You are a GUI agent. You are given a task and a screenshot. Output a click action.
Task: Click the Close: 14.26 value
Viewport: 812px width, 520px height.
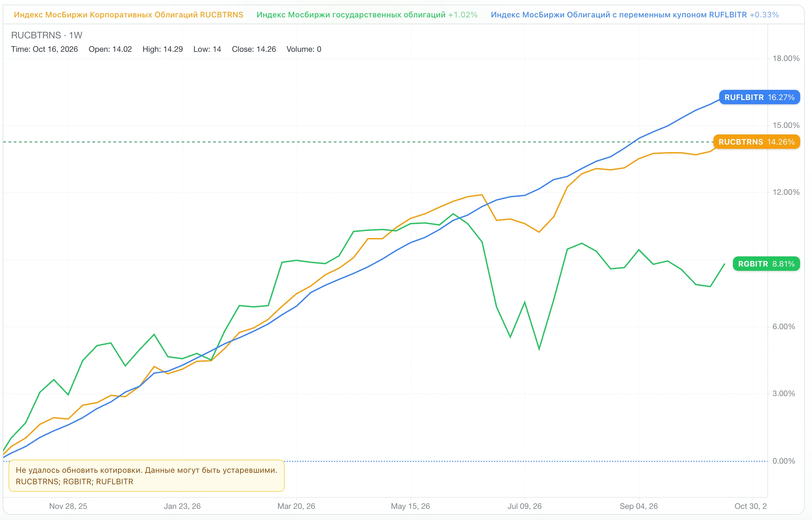254,49
